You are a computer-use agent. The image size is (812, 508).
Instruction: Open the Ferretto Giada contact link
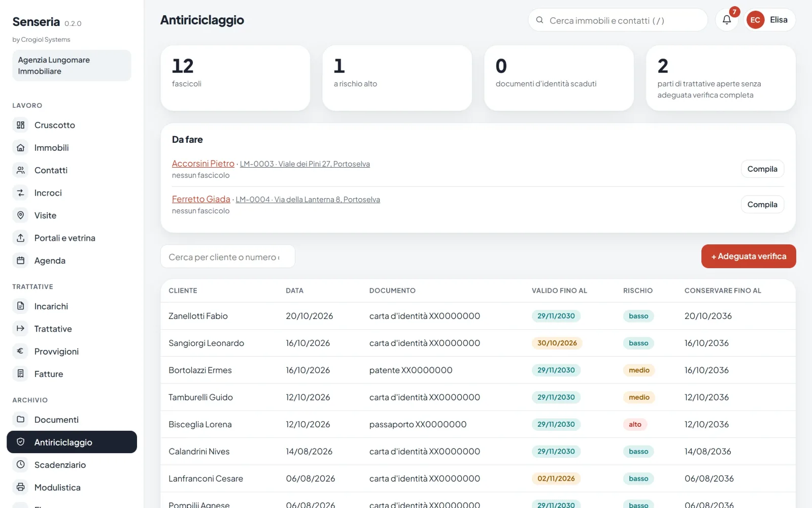pyautogui.click(x=201, y=199)
